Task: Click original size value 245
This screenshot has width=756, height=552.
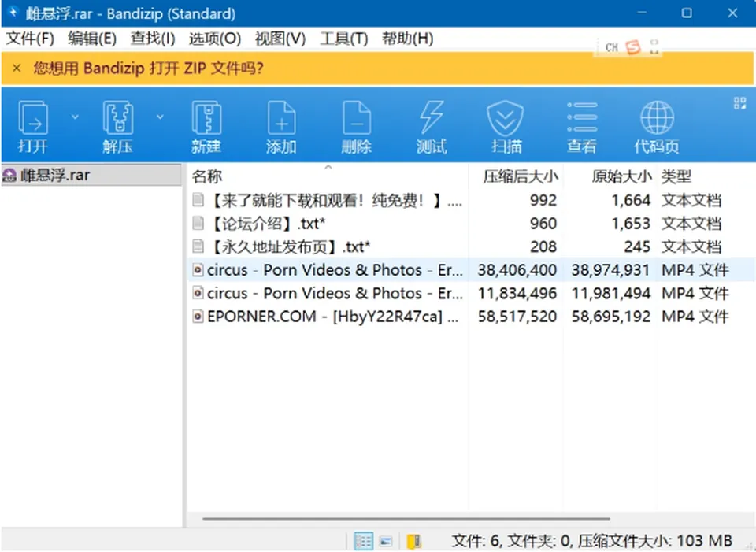Action: (637, 246)
